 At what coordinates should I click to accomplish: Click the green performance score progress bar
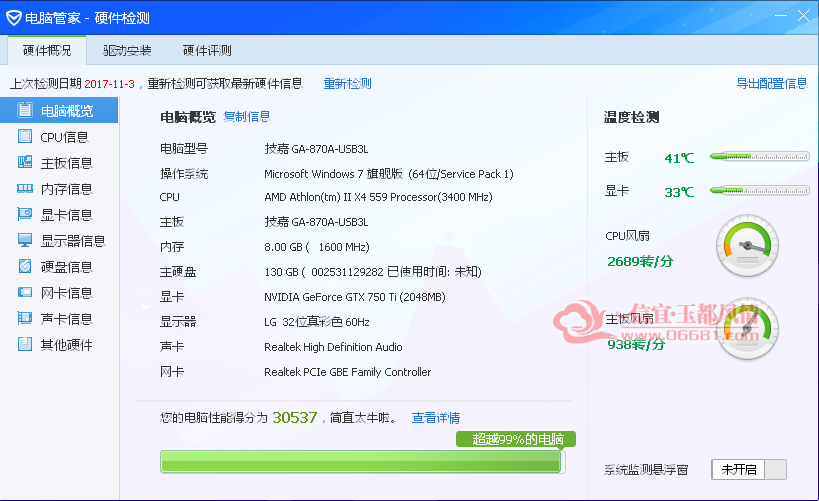[x=362, y=462]
